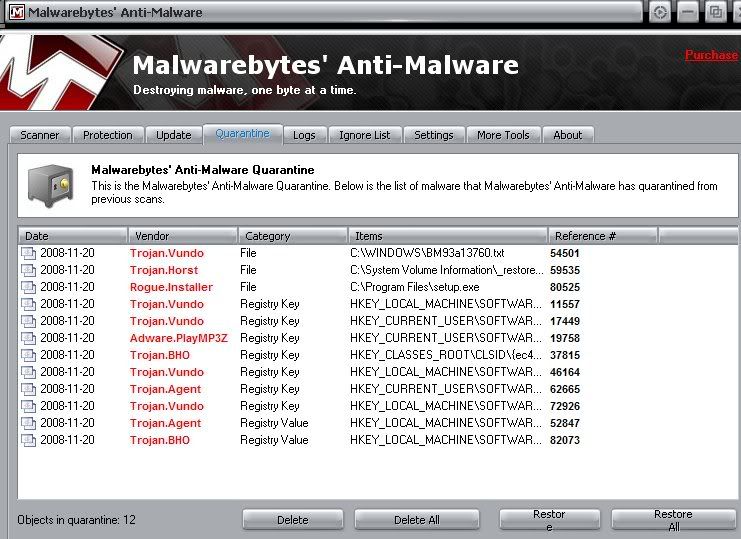
Task: Select the Trojan.Horst vendor entry
Action: pyautogui.click(x=164, y=270)
